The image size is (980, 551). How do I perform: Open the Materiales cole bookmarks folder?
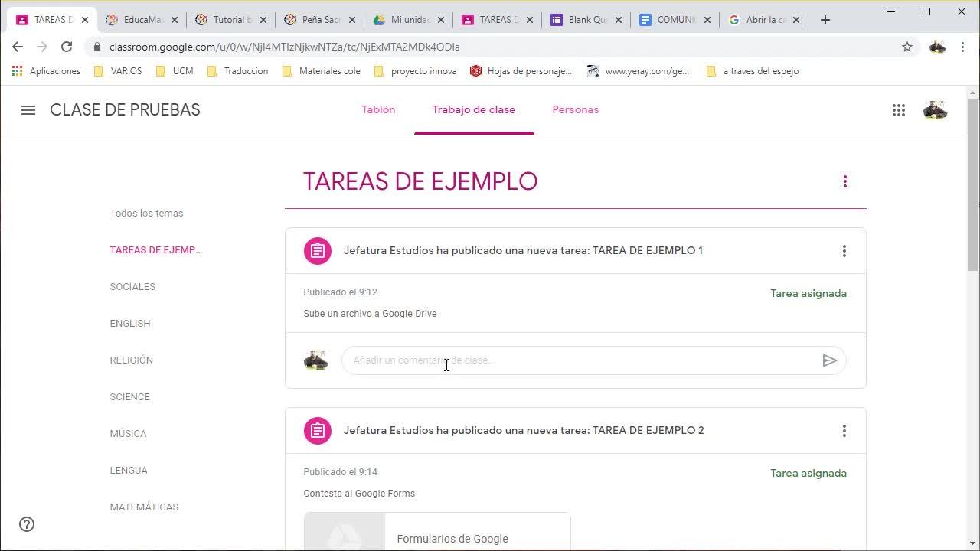coord(322,71)
